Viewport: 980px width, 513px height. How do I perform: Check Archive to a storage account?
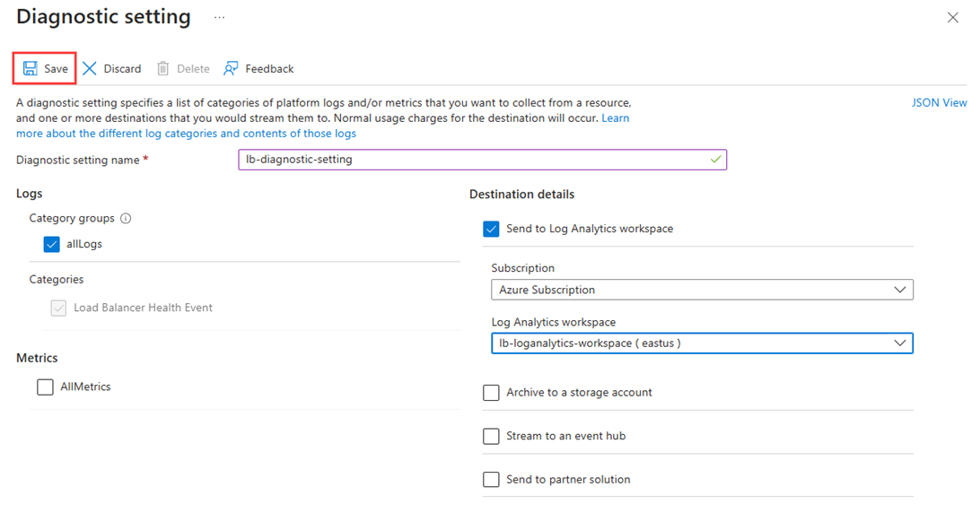(492, 393)
